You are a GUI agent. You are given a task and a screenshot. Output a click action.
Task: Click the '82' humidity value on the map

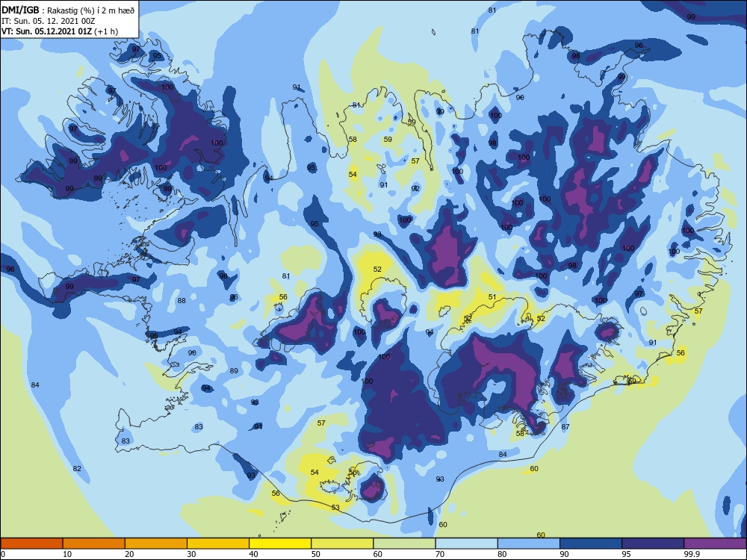click(77, 469)
